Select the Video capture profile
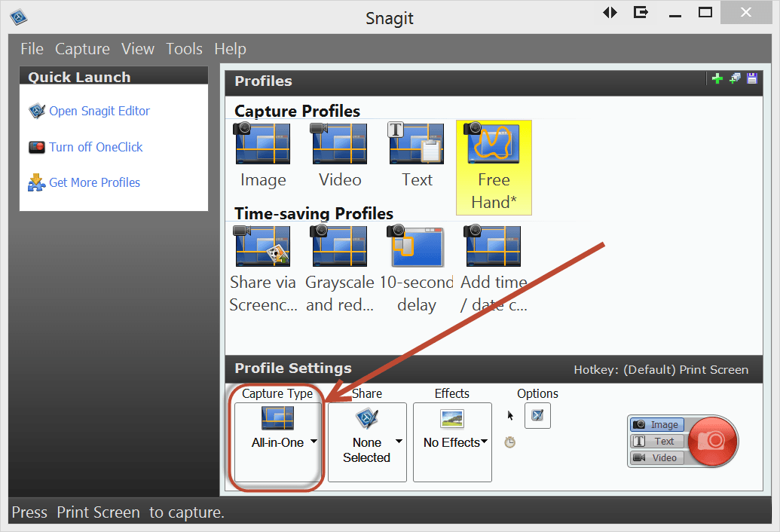The width and height of the screenshot is (780, 532). [340, 156]
